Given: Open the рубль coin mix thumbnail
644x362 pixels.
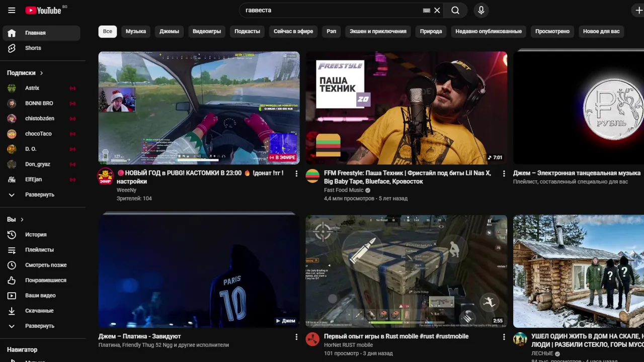Looking at the screenshot, I should click(x=579, y=108).
